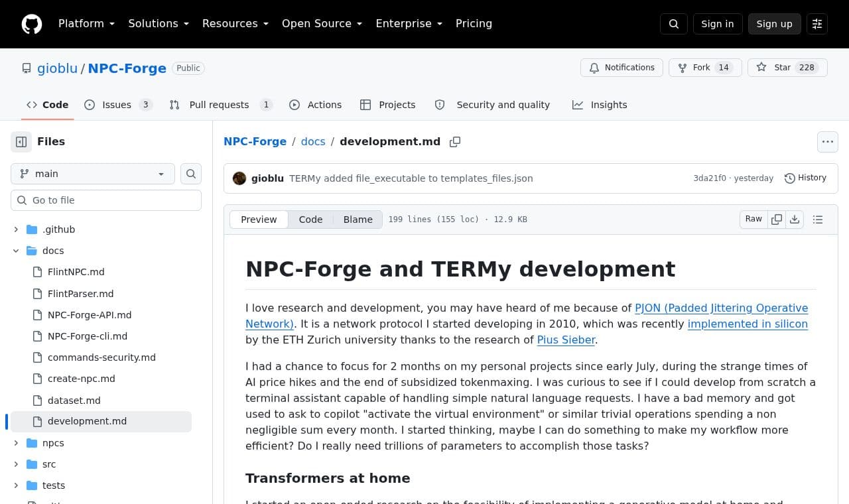Go to the GitHub homepage logo
849x504 pixels.
pos(32,24)
